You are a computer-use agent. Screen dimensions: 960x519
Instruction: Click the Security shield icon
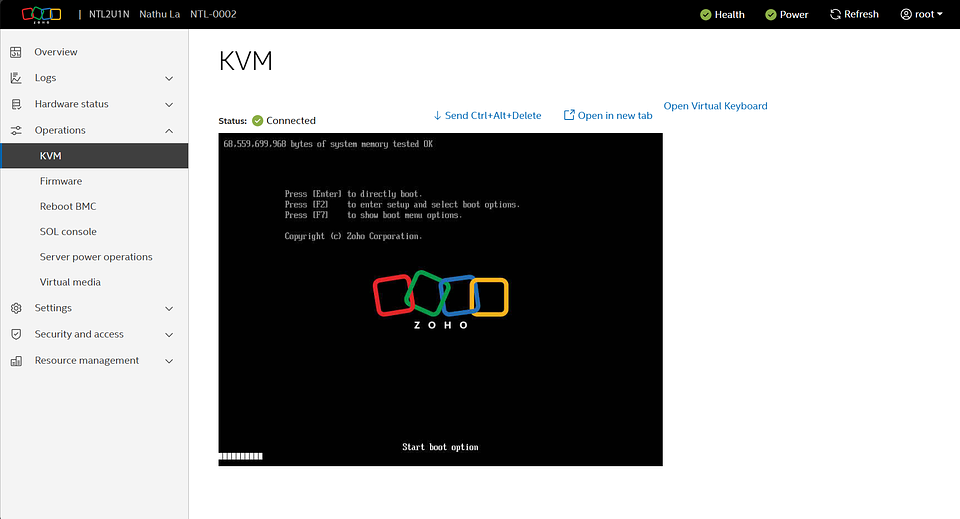[x=16, y=334]
